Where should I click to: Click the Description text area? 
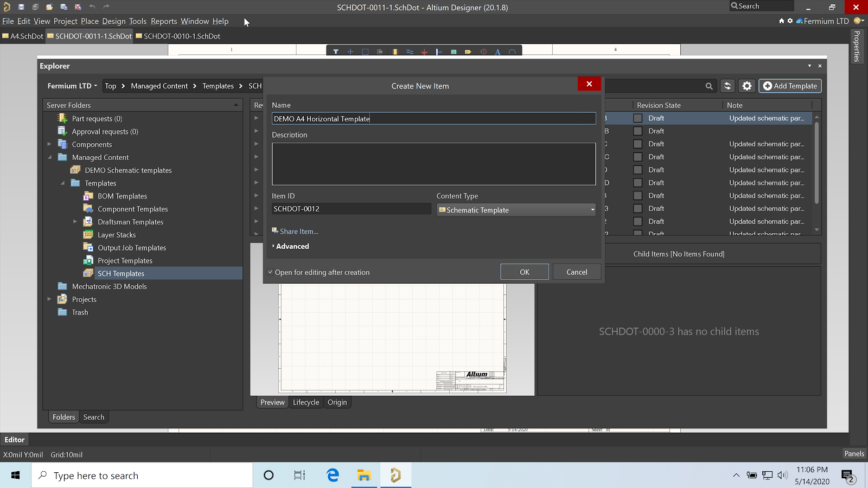point(433,164)
